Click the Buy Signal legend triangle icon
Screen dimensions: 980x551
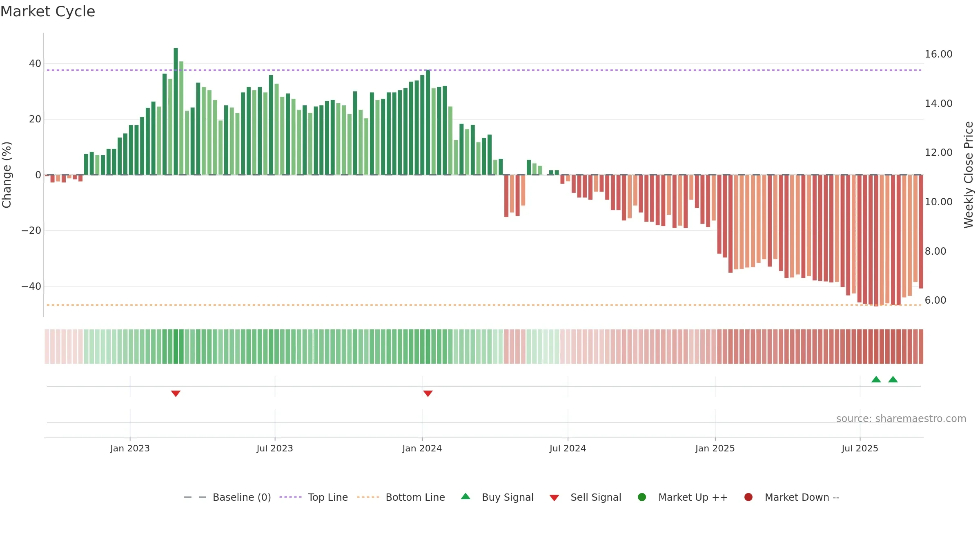(465, 496)
